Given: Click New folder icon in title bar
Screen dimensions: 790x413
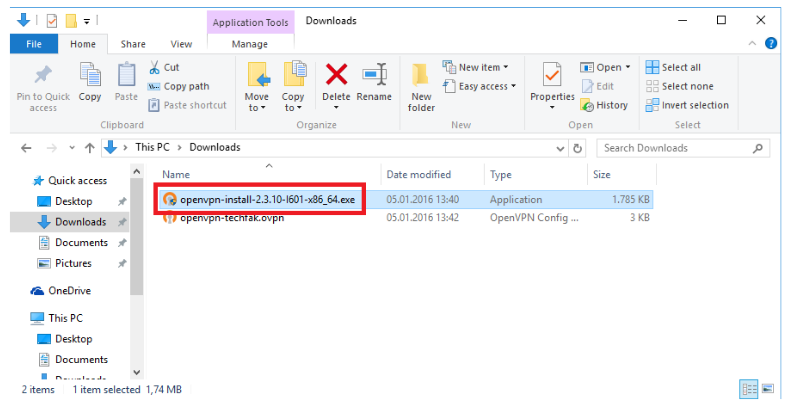Looking at the screenshot, I should (x=71, y=21).
